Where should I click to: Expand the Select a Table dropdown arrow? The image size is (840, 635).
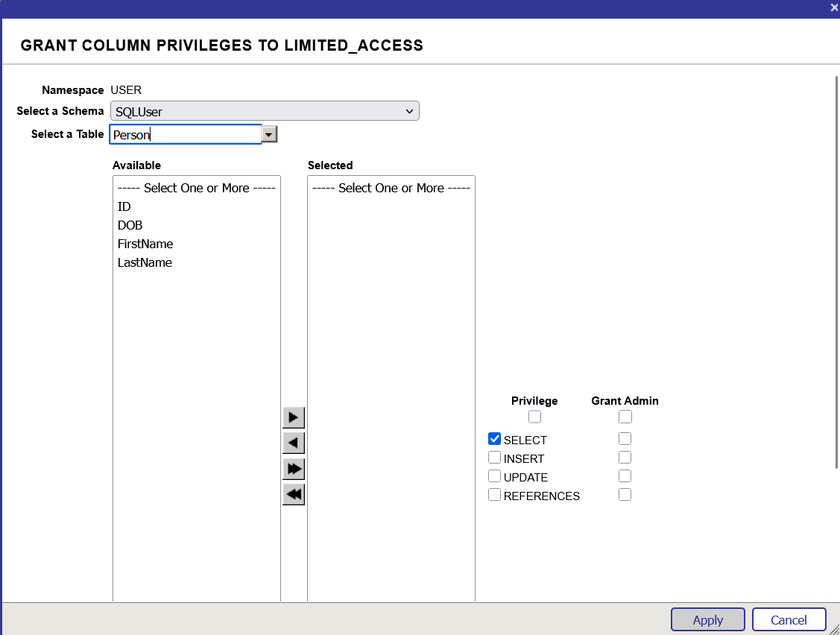pos(270,134)
